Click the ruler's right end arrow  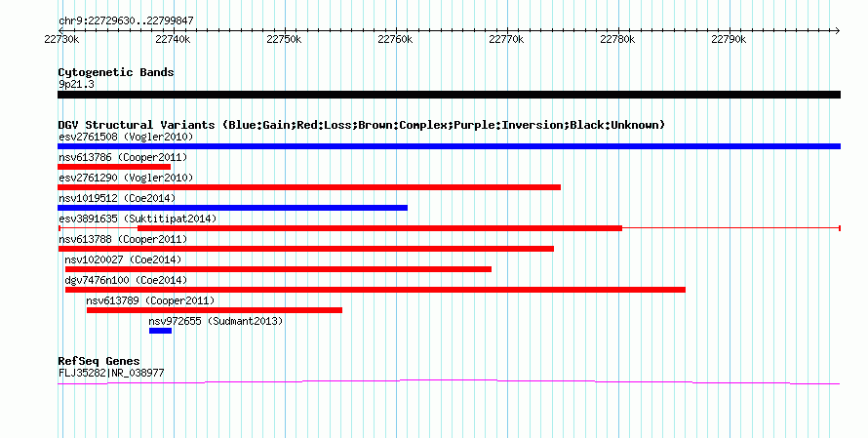838,31
